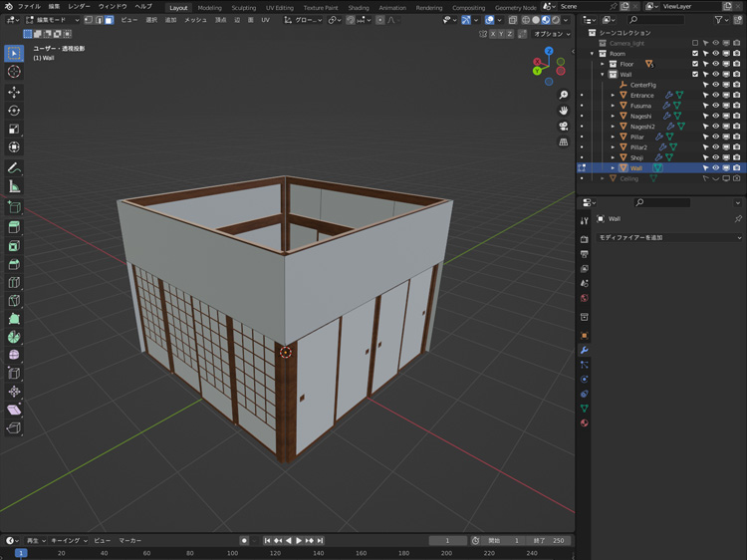Hide the Fusuma object with its eye icon
The image size is (747, 560).
tap(715, 106)
